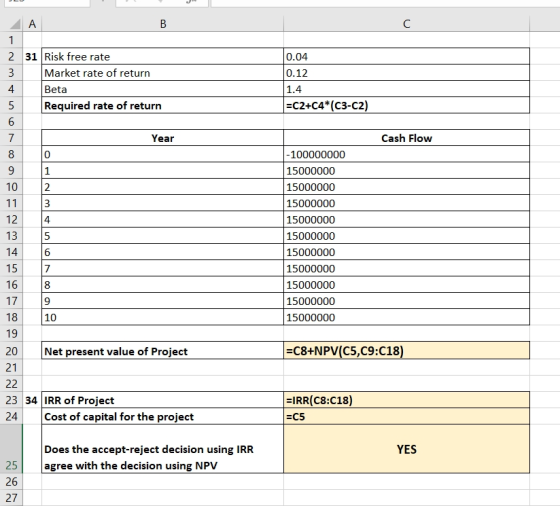Select the -100000000 cash flow cell

pos(406,154)
